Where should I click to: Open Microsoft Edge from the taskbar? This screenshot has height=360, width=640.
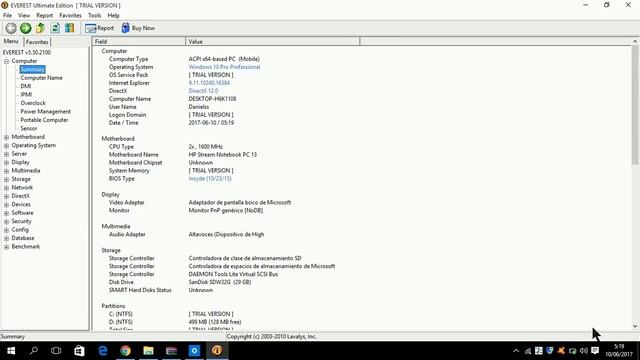pos(102,351)
